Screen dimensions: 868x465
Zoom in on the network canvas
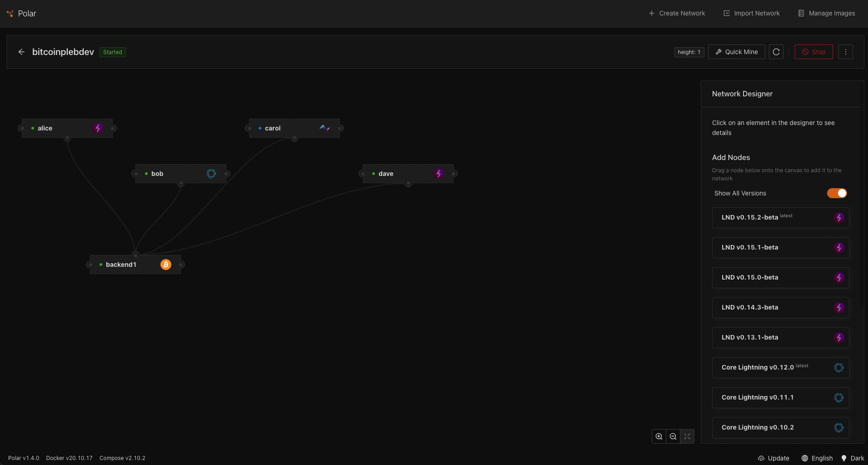pyautogui.click(x=659, y=436)
